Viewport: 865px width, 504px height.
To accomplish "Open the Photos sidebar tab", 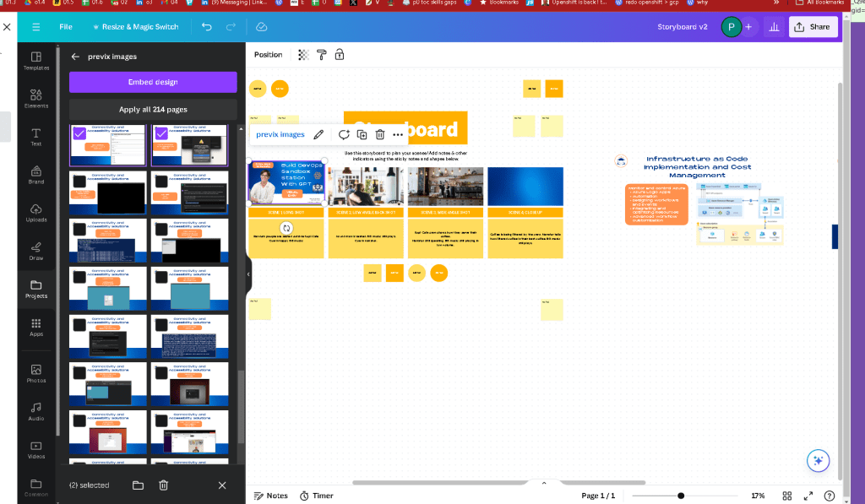I will point(36,373).
